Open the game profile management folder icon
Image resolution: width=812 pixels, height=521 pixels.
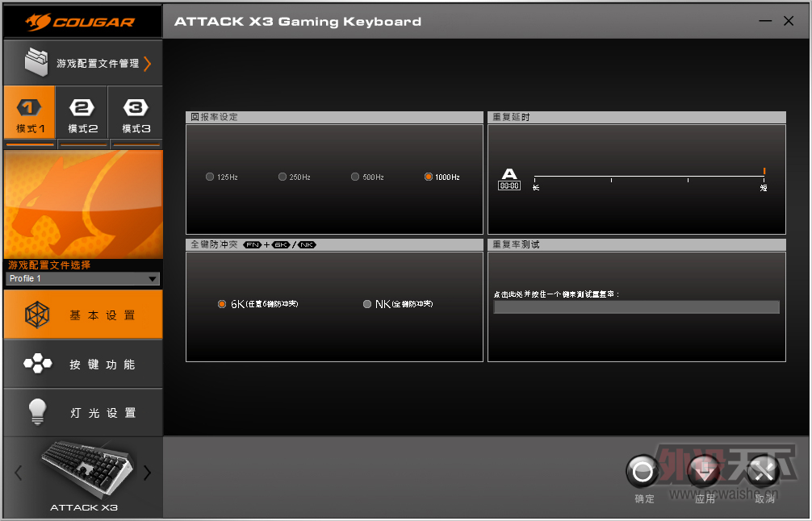[x=37, y=62]
